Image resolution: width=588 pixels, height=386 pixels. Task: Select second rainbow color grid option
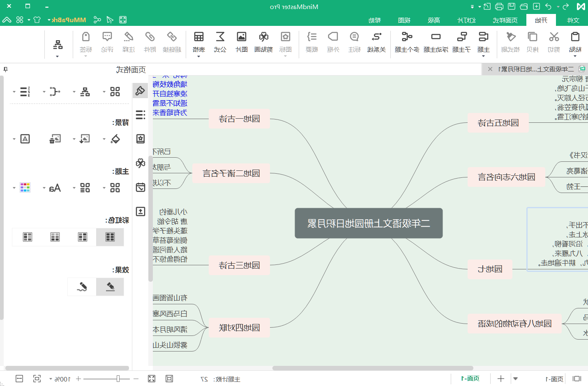pos(83,237)
